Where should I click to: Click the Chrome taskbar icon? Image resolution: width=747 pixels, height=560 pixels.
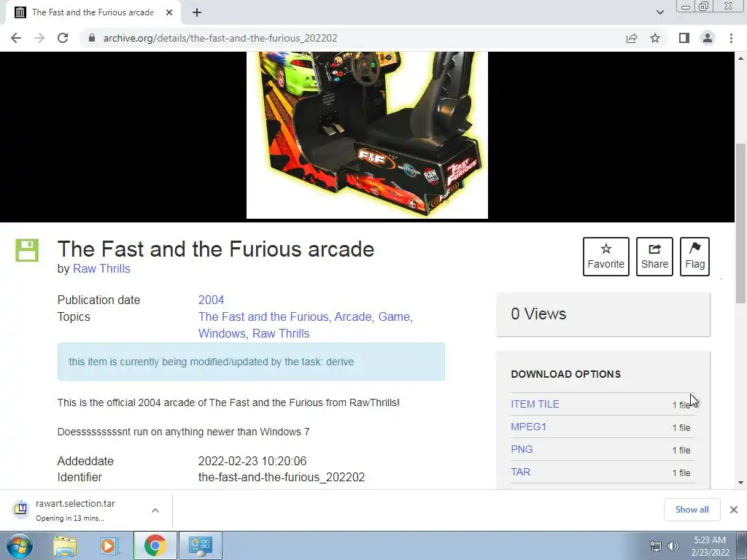click(155, 545)
